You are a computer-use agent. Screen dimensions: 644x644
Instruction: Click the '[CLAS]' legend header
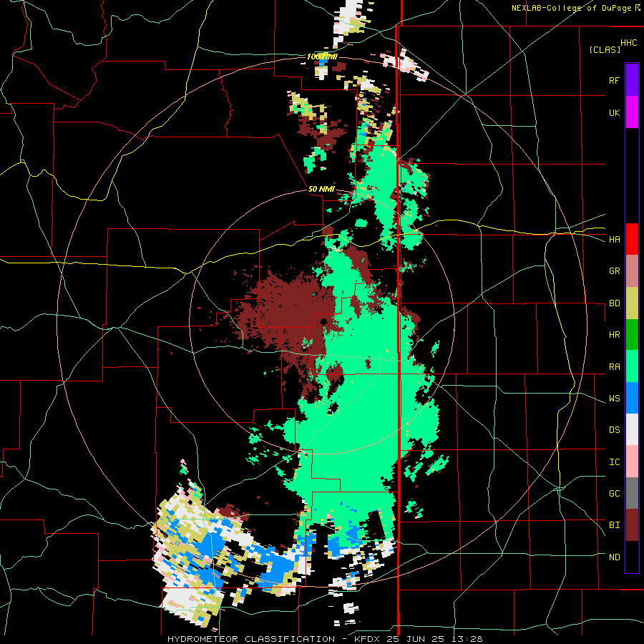click(x=605, y=49)
